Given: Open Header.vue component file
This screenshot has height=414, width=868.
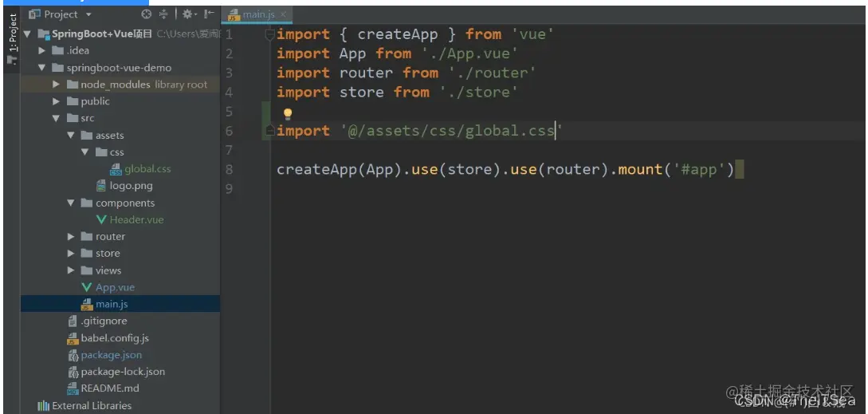Looking at the screenshot, I should click(136, 219).
